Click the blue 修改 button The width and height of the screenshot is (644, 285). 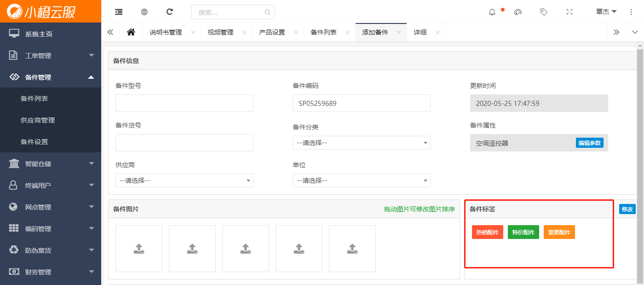[627, 209]
